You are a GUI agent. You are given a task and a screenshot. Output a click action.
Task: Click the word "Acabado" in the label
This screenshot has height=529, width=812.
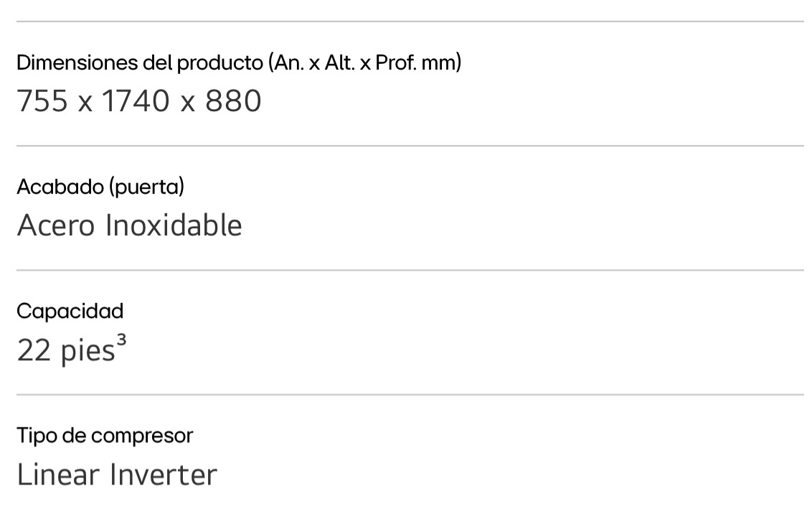(60, 187)
